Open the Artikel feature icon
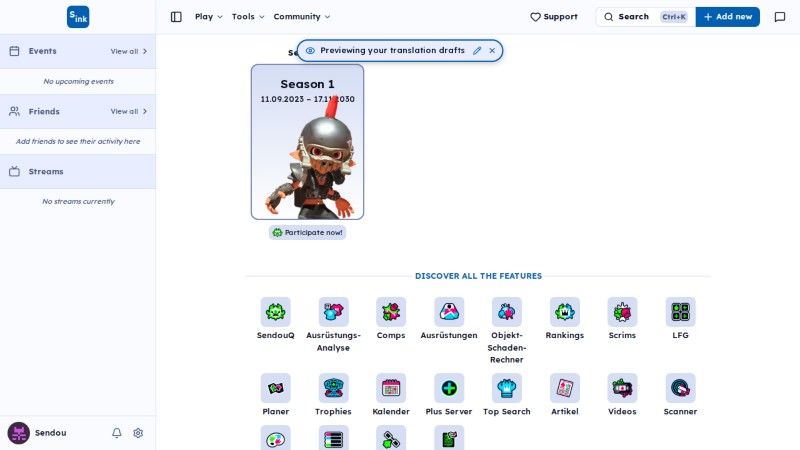The width and height of the screenshot is (800, 450). (564, 388)
